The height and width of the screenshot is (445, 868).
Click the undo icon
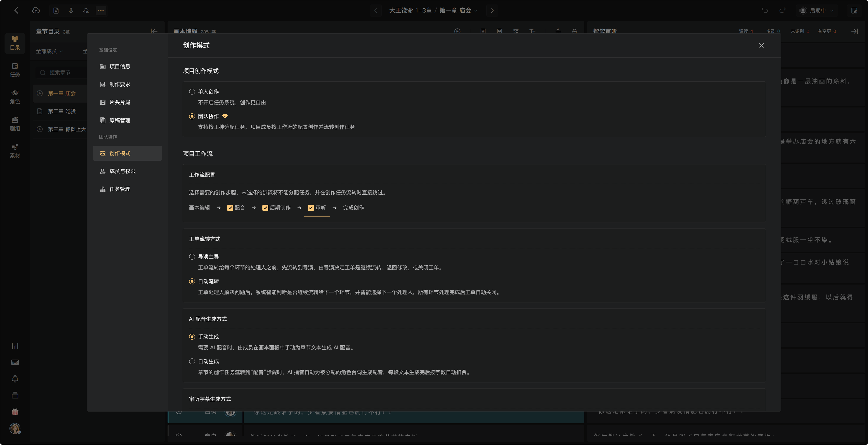[765, 10]
